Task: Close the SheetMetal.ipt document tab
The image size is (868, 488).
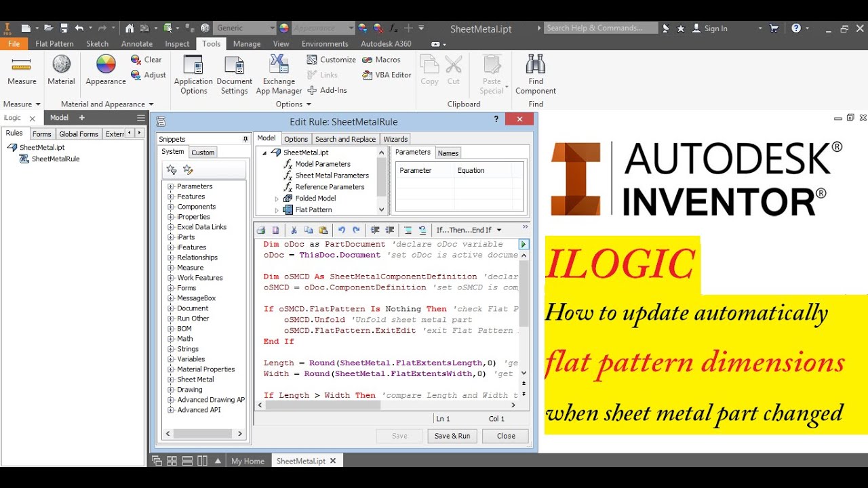Action: coord(333,461)
